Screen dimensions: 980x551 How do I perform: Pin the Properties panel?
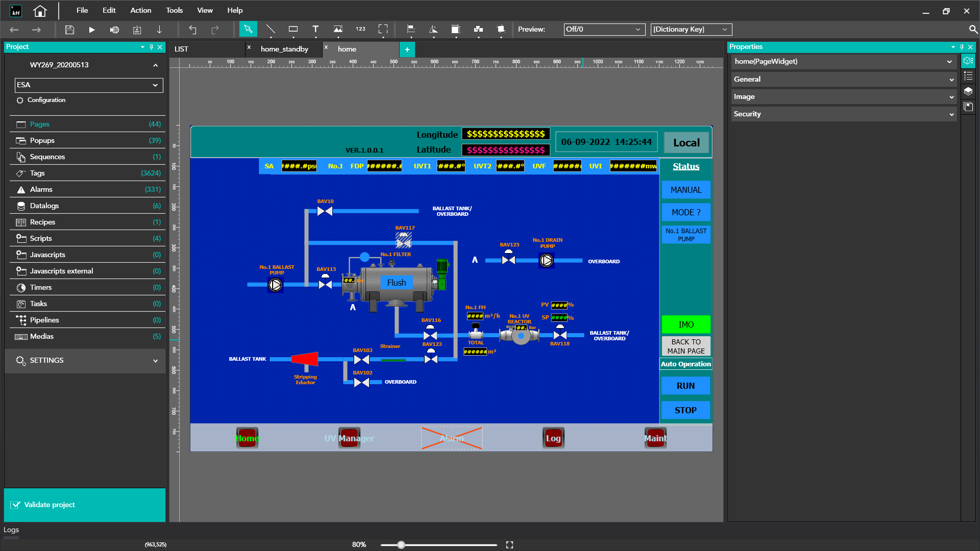click(x=962, y=47)
